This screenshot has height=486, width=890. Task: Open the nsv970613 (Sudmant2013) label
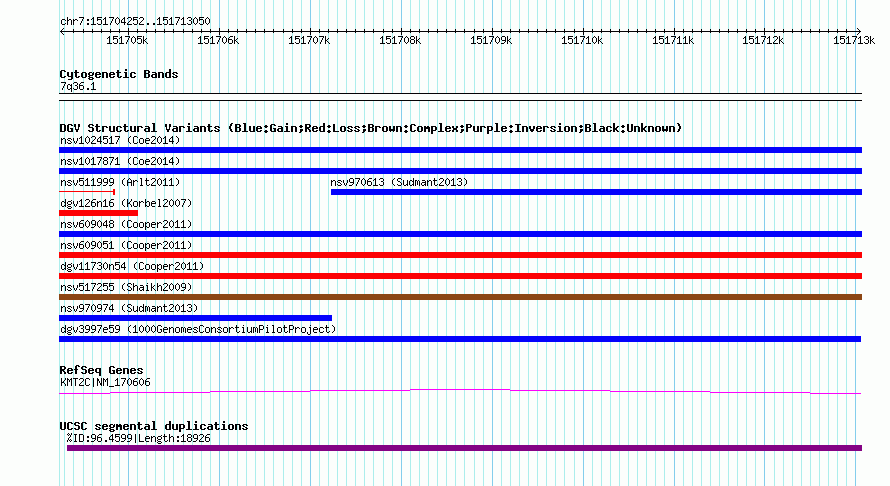399,182
